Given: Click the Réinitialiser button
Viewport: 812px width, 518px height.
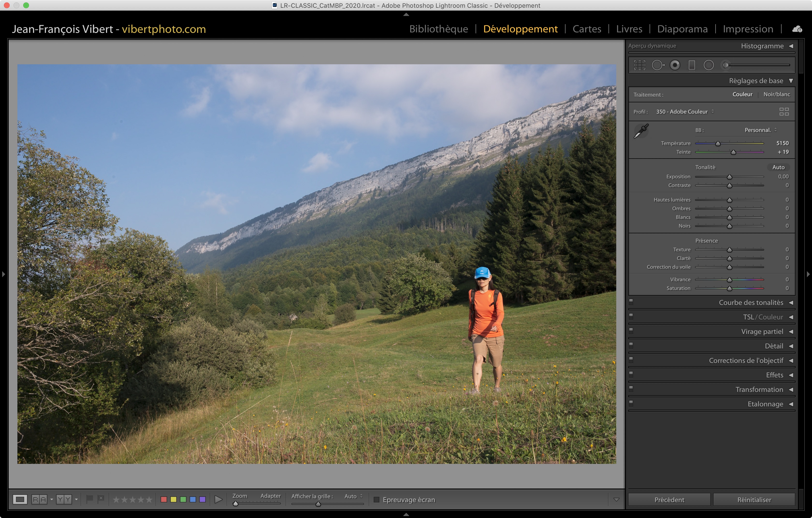Looking at the screenshot, I should (754, 499).
